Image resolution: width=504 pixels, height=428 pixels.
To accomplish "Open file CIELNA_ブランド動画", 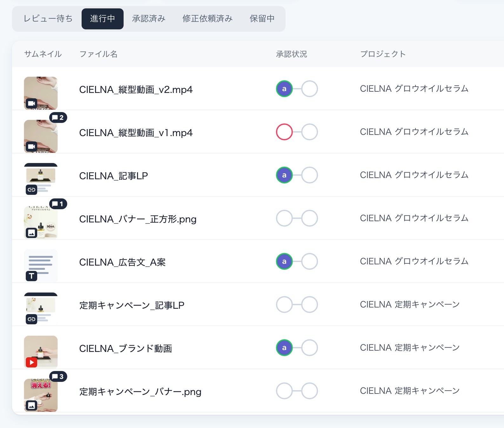I will point(126,348).
